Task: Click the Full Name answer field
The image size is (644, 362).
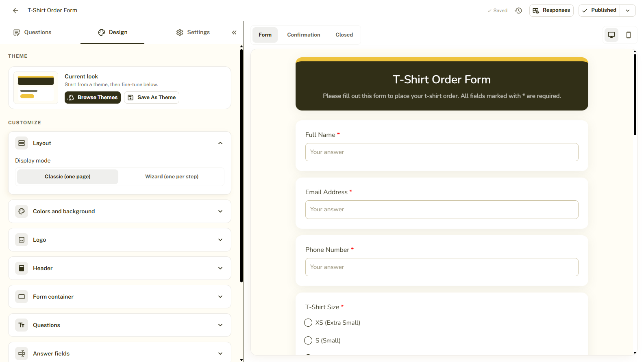Action: click(x=442, y=152)
